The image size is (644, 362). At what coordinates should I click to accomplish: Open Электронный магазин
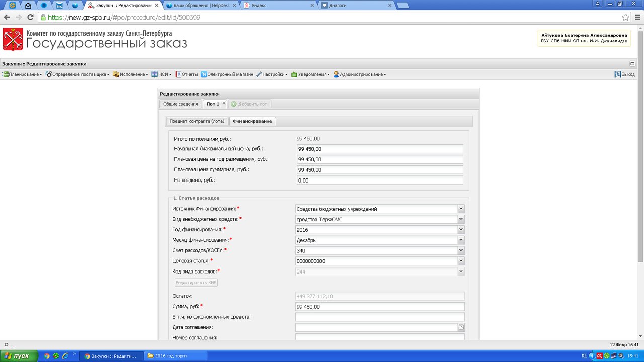(x=227, y=74)
